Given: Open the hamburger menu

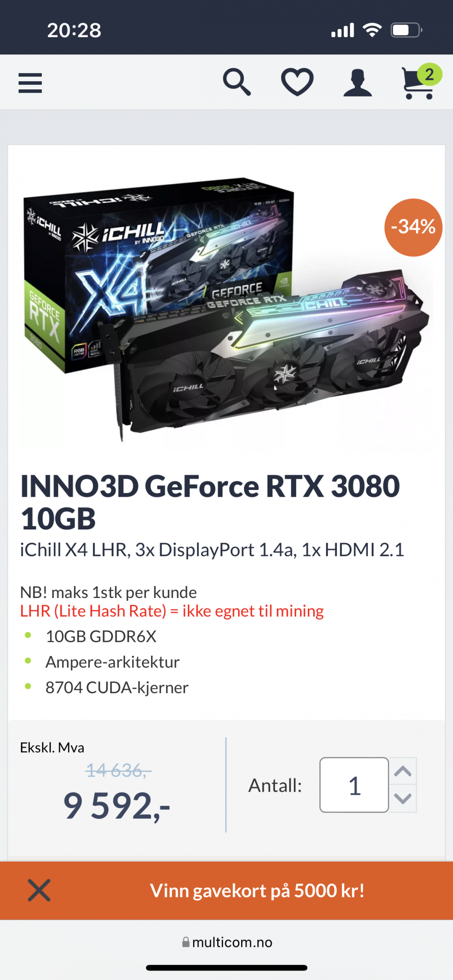Looking at the screenshot, I should [30, 83].
